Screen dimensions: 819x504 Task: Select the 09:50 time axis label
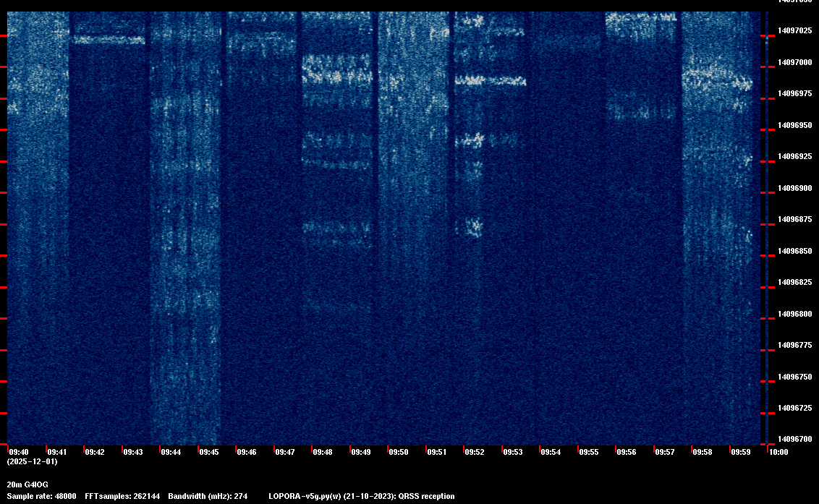tap(399, 452)
